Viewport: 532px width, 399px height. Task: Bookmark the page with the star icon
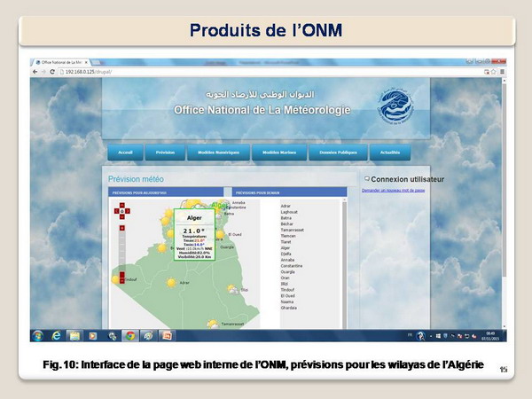pyautogui.click(x=493, y=72)
